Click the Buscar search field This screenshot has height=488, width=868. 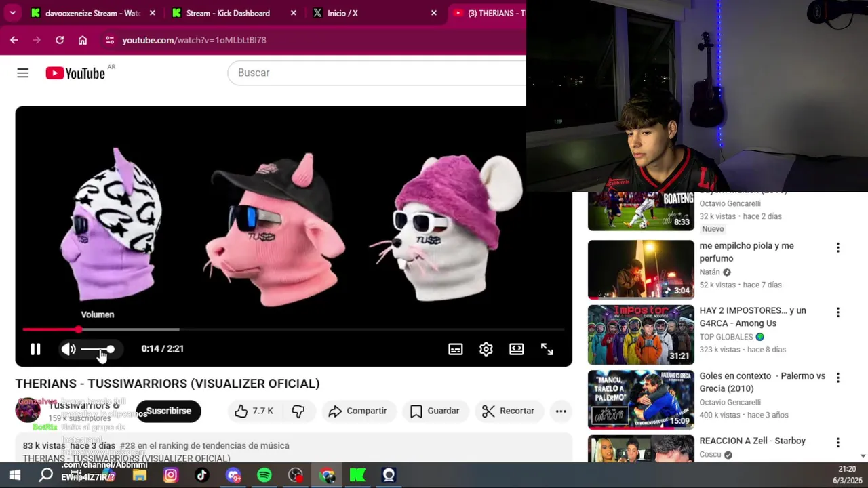pos(377,73)
